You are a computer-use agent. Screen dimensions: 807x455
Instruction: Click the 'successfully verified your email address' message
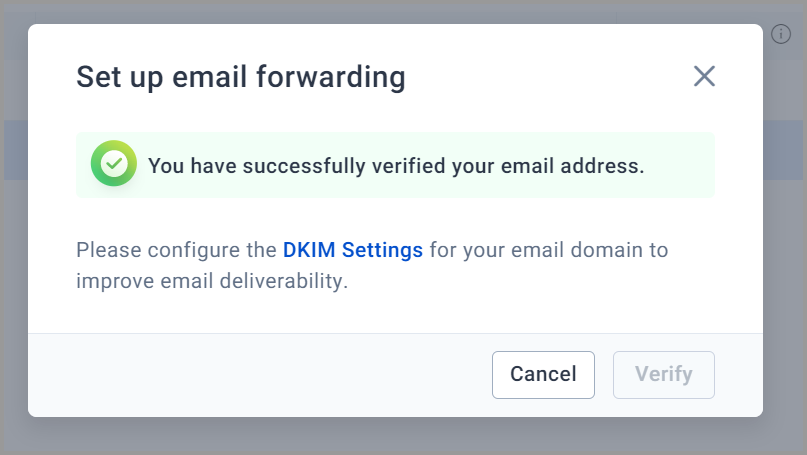396,166
